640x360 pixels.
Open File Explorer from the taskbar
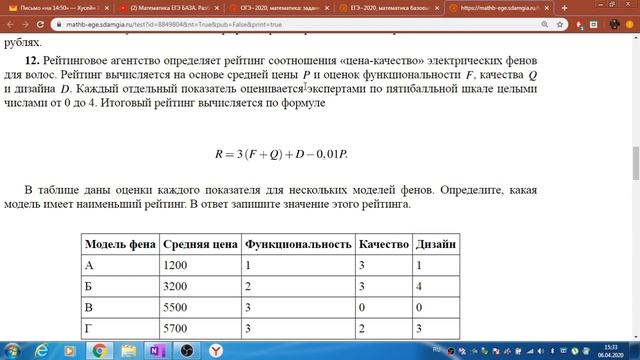[129, 351]
